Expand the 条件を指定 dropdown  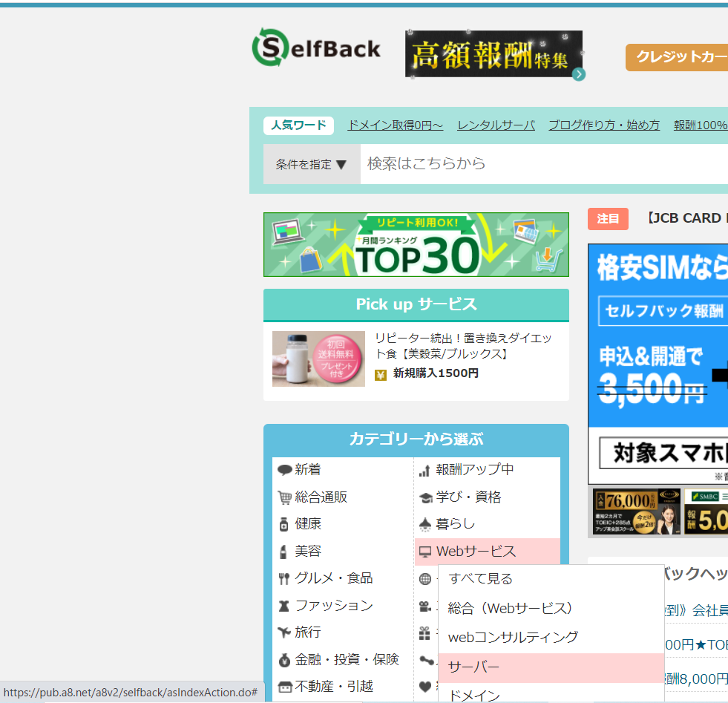tap(312, 164)
